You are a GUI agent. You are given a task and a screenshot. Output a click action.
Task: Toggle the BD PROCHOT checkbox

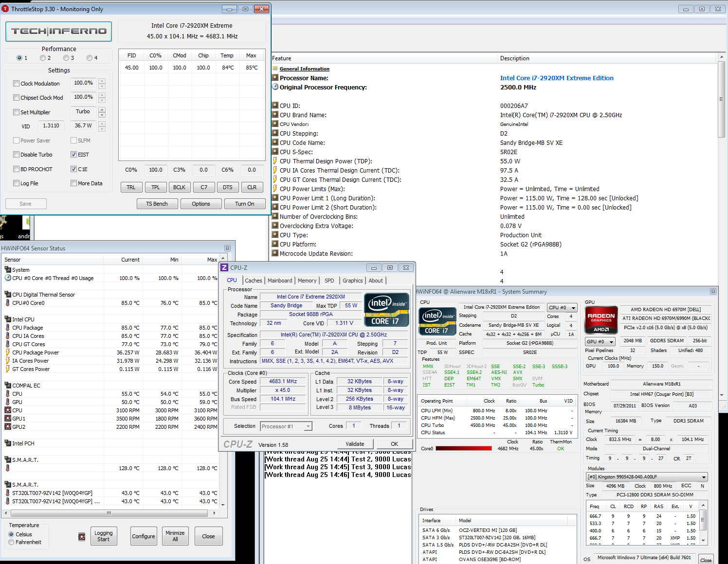(x=17, y=169)
